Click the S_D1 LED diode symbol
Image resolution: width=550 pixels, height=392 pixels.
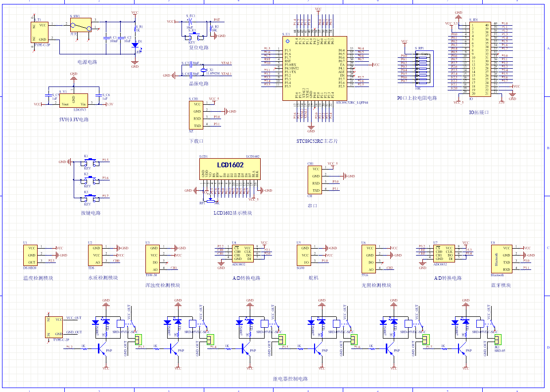coord(135,45)
